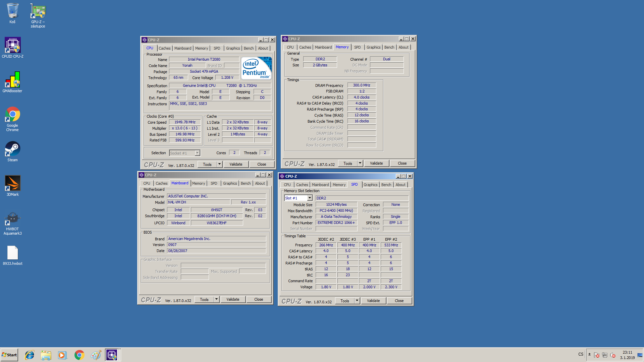
Task: Click the Show desktop button
Action: pyautogui.click(x=640, y=355)
